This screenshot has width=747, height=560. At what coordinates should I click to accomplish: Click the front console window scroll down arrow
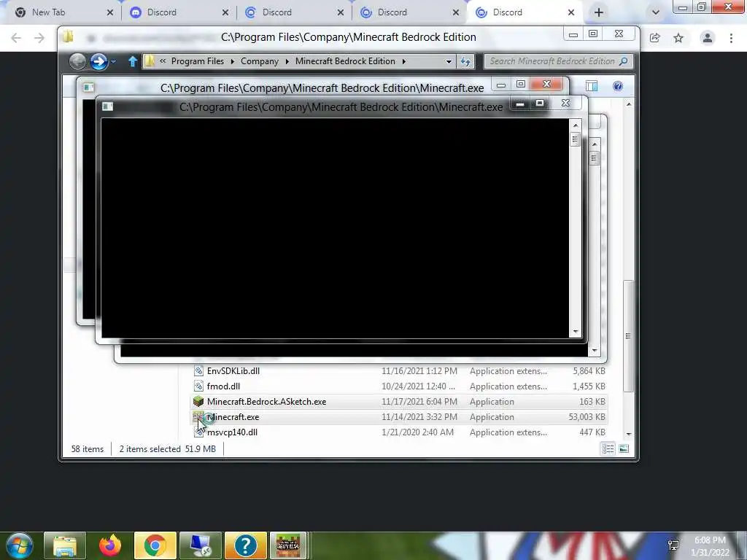pos(576,332)
